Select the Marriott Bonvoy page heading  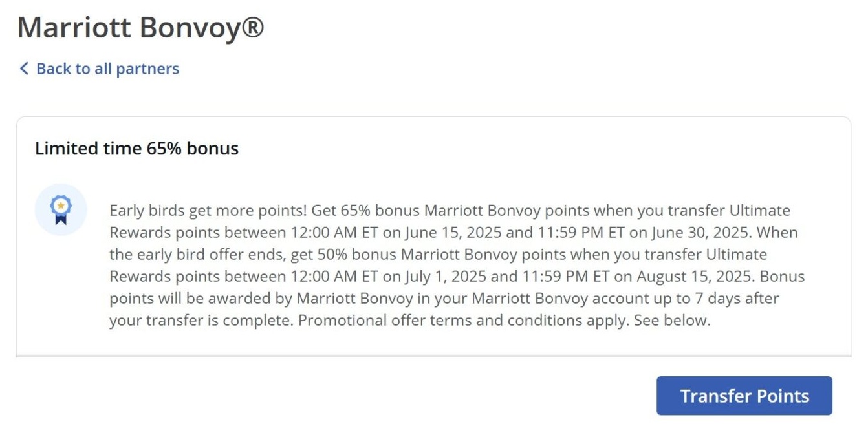[x=140, y=28]
